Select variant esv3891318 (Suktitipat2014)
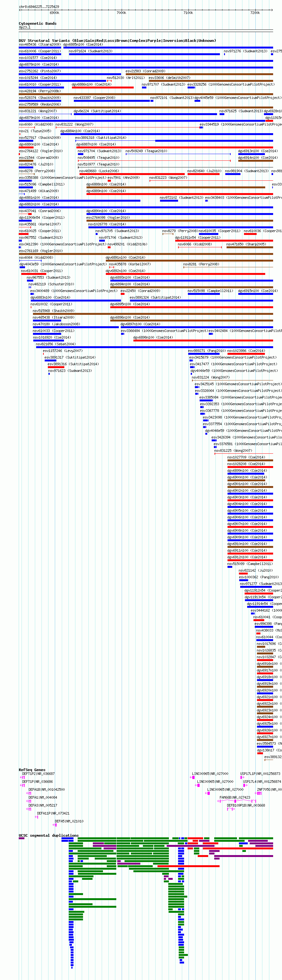282x980 pixels. [x=101, y=138]
